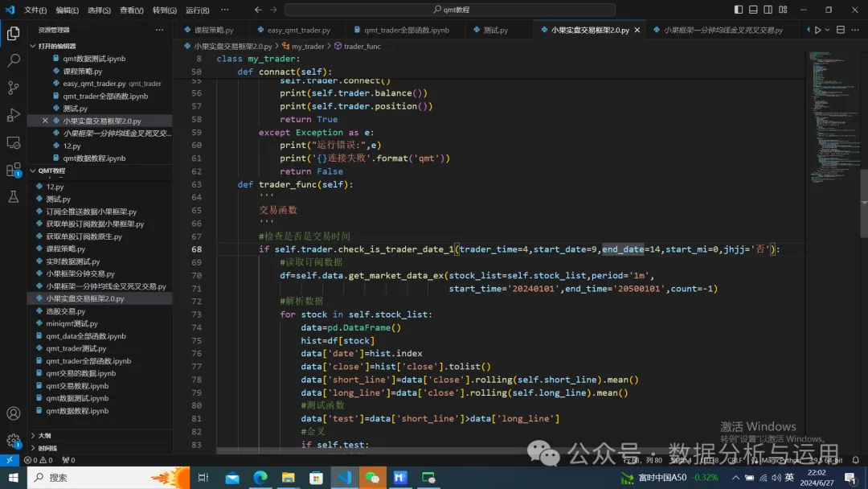This screenshot has width=868, height=489.
Task: Open the Extensions view
Action: [x=14, y=170]
